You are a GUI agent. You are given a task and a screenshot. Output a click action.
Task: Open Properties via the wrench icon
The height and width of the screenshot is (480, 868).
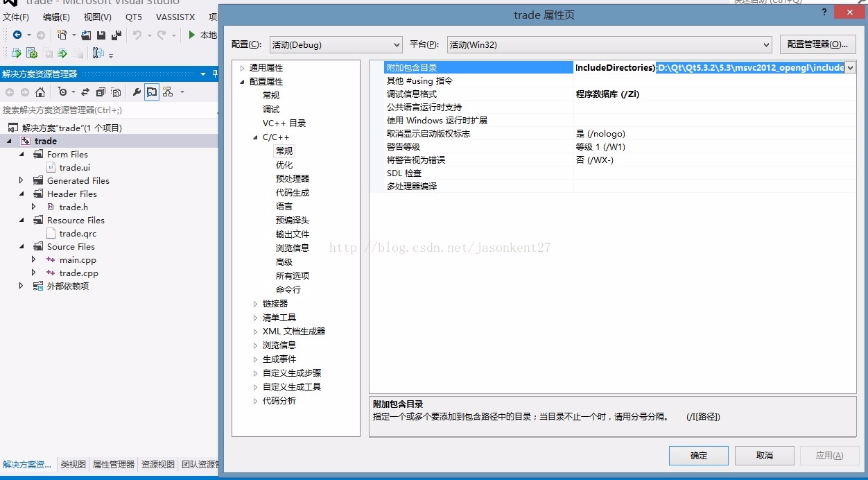pyautogui.click(x=137, y=92)
